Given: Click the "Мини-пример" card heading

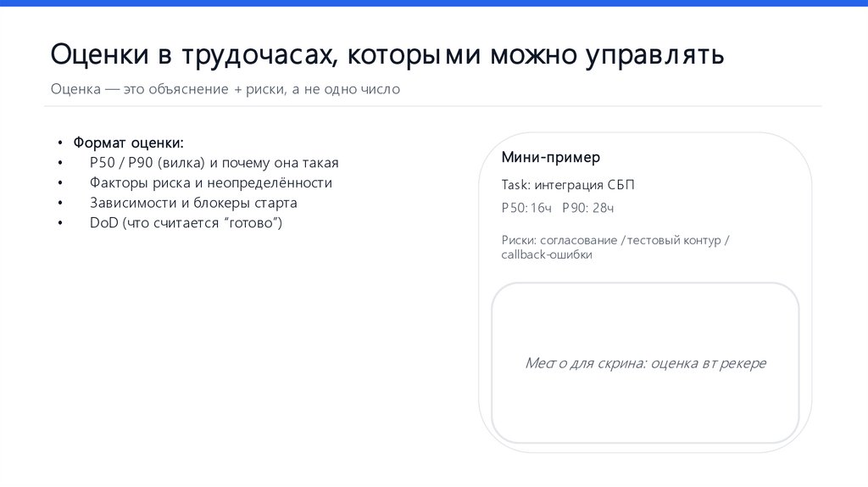Looking at the screenshot, I should pyautogui.click(x=550, y=158).
